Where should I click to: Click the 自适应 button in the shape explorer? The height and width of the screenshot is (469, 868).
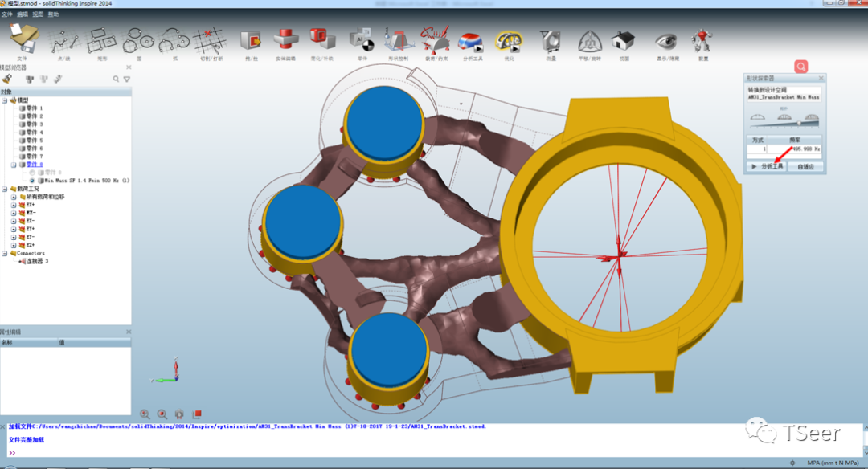[806, 165]
